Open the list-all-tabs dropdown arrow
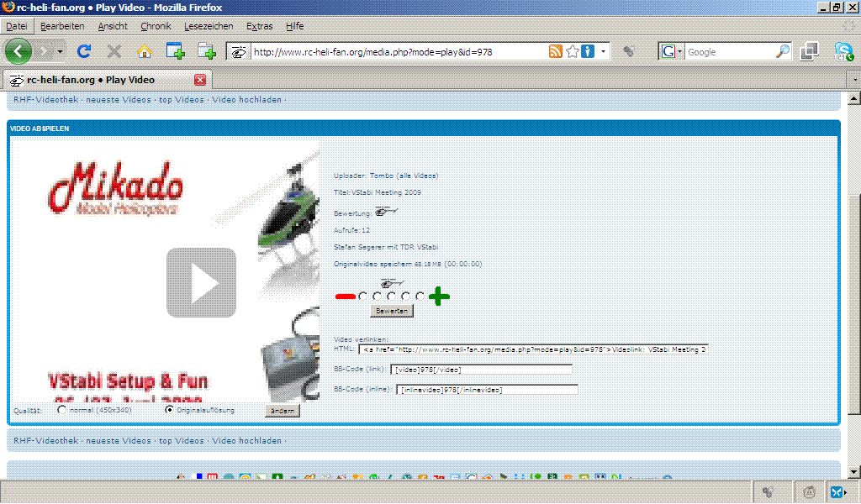 pos(854,80)
